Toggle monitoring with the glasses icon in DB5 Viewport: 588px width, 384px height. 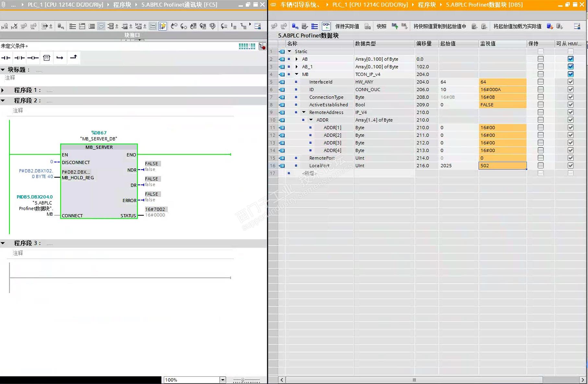click(x=326, y=26)
